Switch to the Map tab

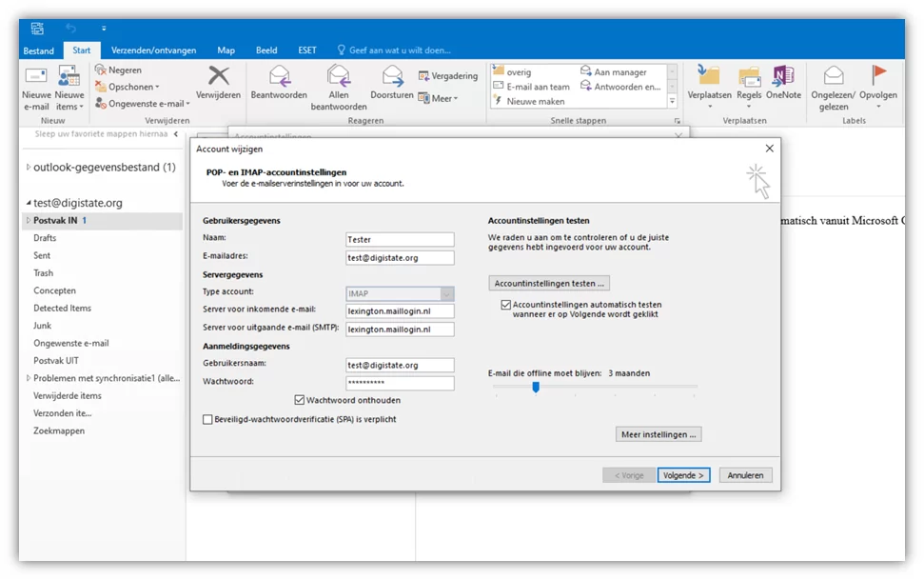pyautogui.click(x=226, y=50)
